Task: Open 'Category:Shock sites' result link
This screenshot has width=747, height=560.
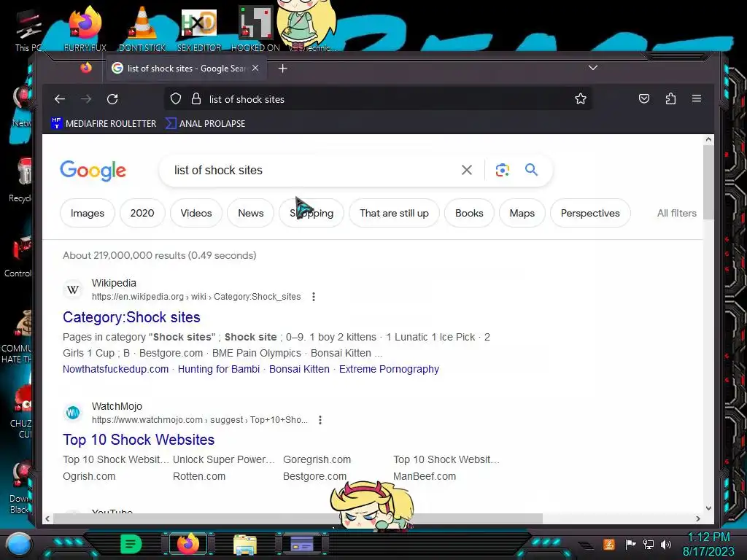Action: tap(131, 317)
